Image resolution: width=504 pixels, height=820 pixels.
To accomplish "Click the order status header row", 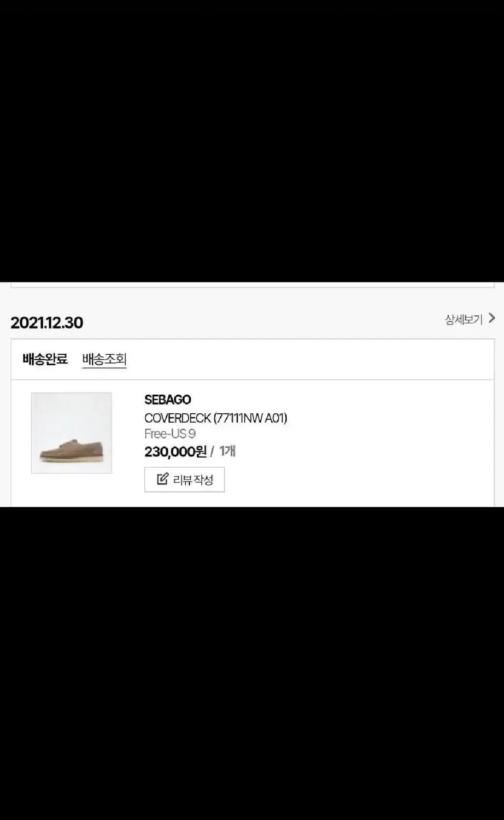I will coord(253,359).
